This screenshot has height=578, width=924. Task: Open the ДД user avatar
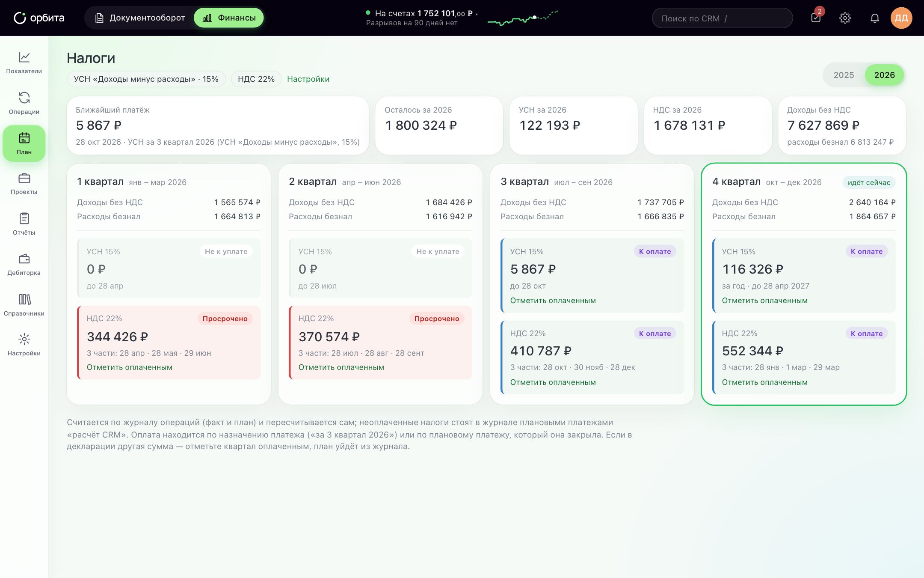[901, 18]
